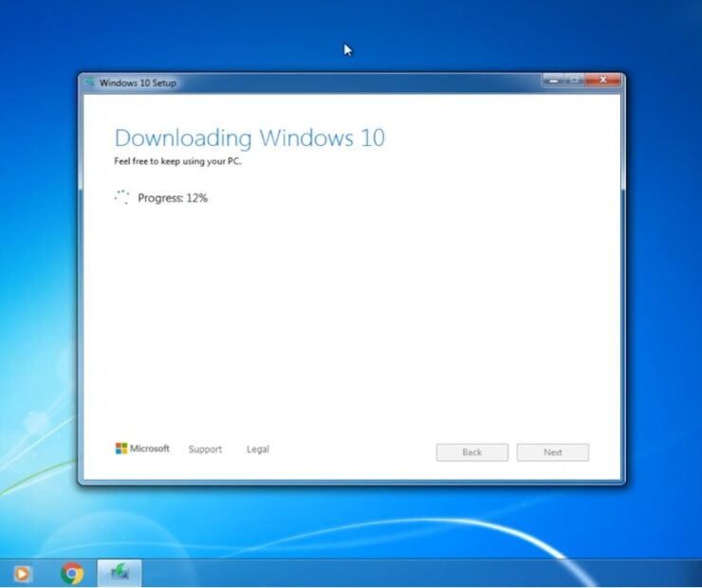The image size is (702, 588).
Task: Click 'Feel free to keep using your PC.' text
Action: pyautogui.click(x=177, y=161)
